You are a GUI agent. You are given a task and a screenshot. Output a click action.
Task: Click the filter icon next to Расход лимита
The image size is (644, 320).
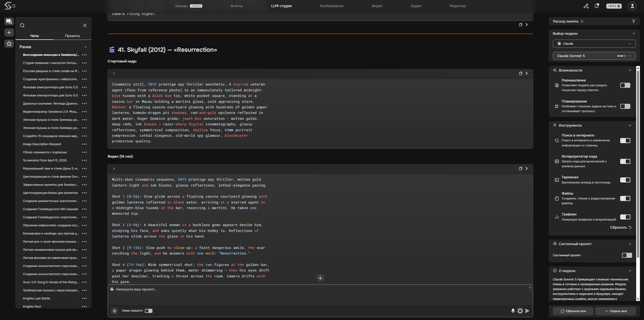point(633,21)
